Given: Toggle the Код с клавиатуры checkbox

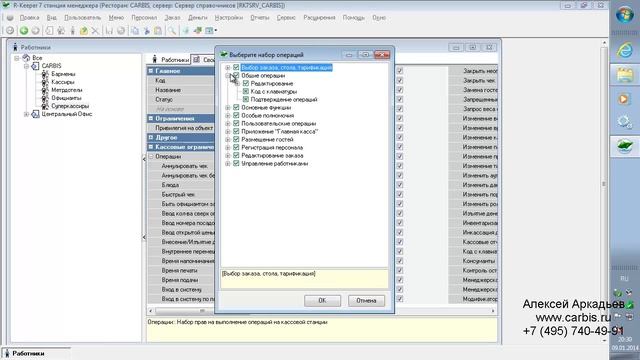Looking at the screenshot, I should click(246, 91).
